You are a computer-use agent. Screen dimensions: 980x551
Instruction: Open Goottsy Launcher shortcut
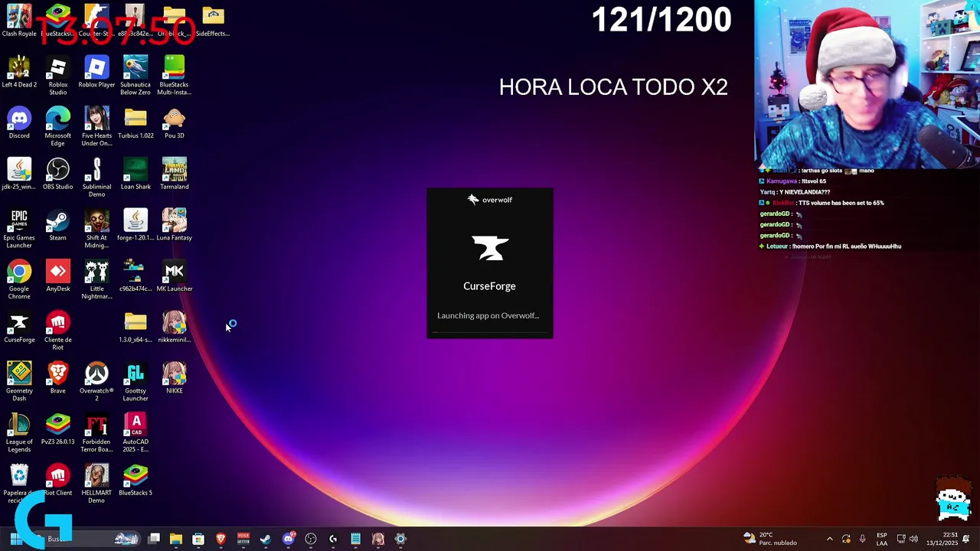point(136,381)
